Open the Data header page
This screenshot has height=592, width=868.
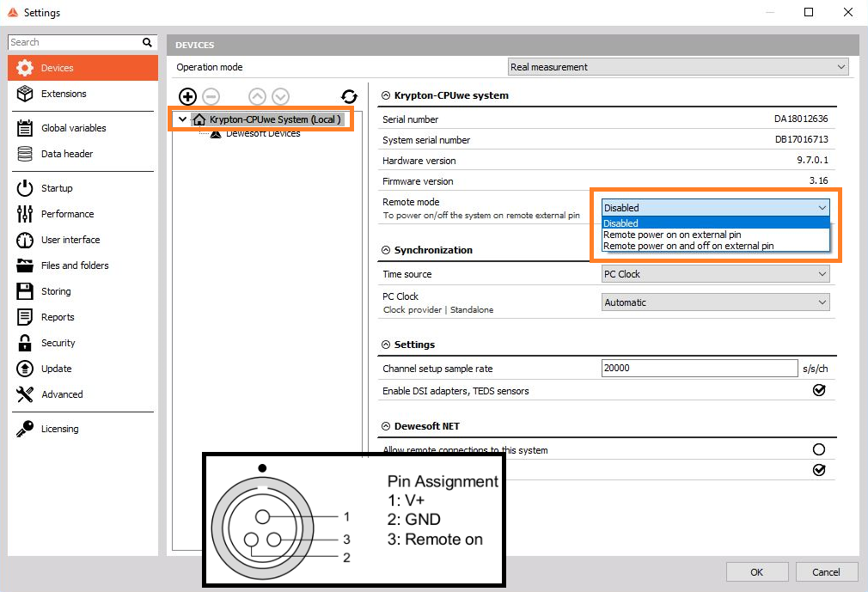83,154
